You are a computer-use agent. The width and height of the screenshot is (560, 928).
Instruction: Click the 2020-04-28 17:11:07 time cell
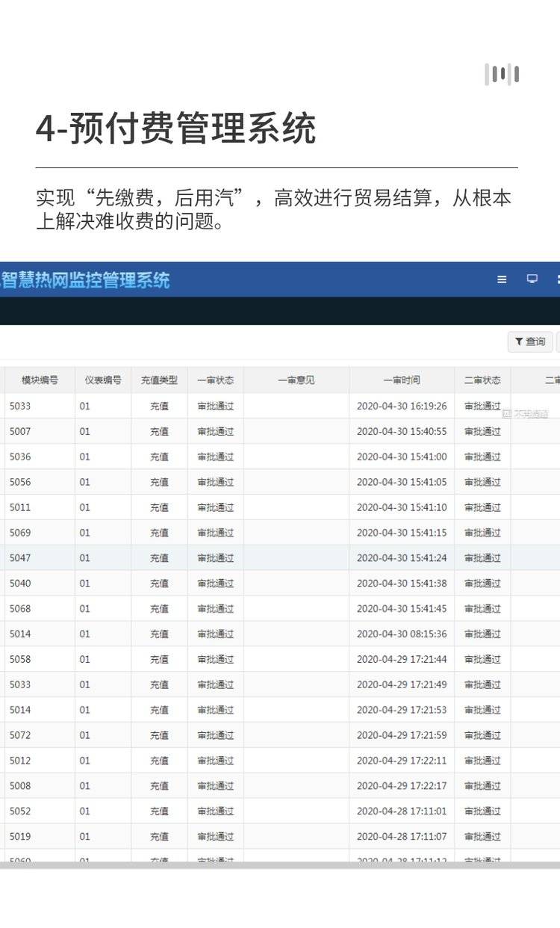(x=402, y=836)
